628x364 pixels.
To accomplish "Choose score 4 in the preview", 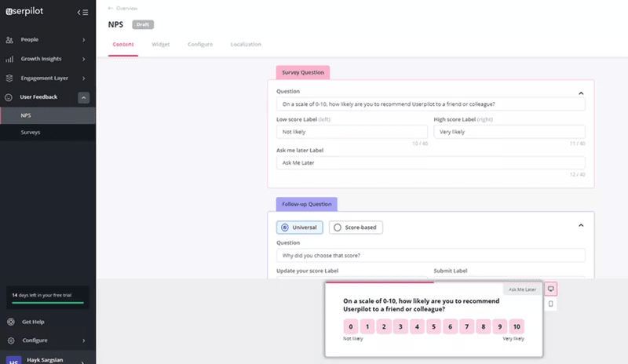I will click(417, 326).
